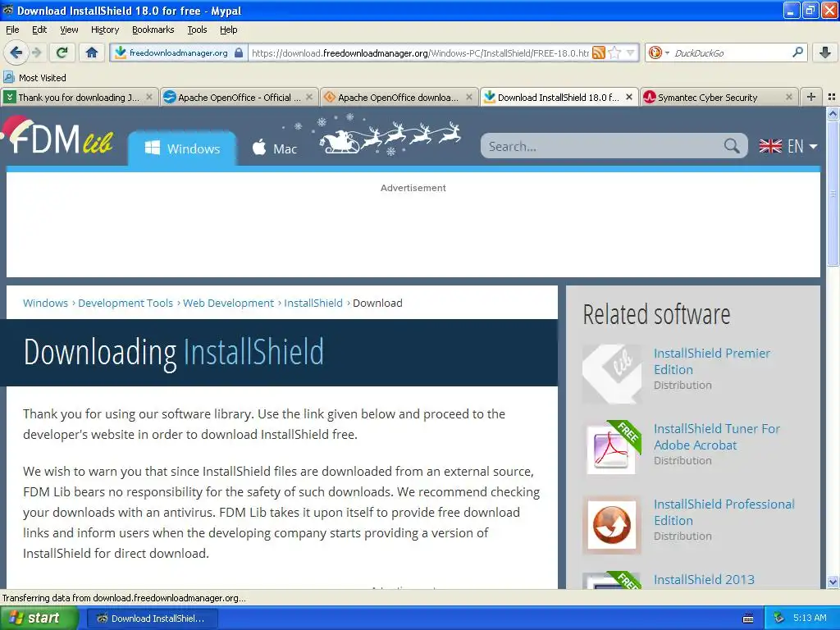Image resolution: width=840 pixels, height=630 pixels.
Task: Click the FDM Lib logo
Action: tap(58, 138)
